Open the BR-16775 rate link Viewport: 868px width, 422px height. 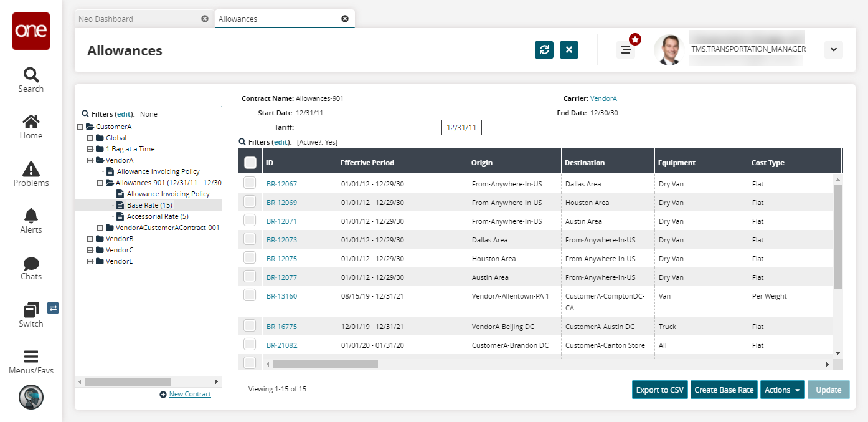(x=281, y=327)
